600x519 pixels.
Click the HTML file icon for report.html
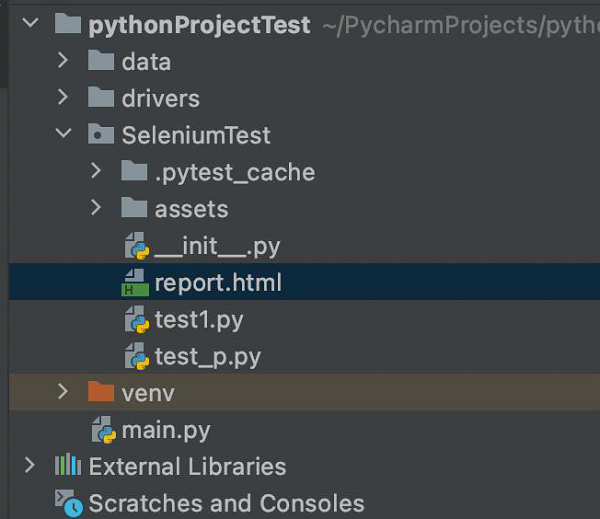pyautogui.click(x=135, y=284)
